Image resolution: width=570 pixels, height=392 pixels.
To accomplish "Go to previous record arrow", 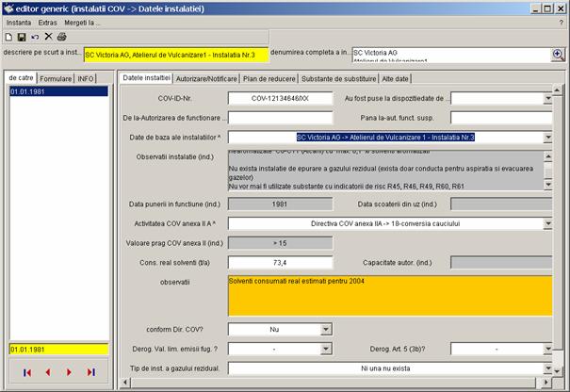I will coord(47,372).
